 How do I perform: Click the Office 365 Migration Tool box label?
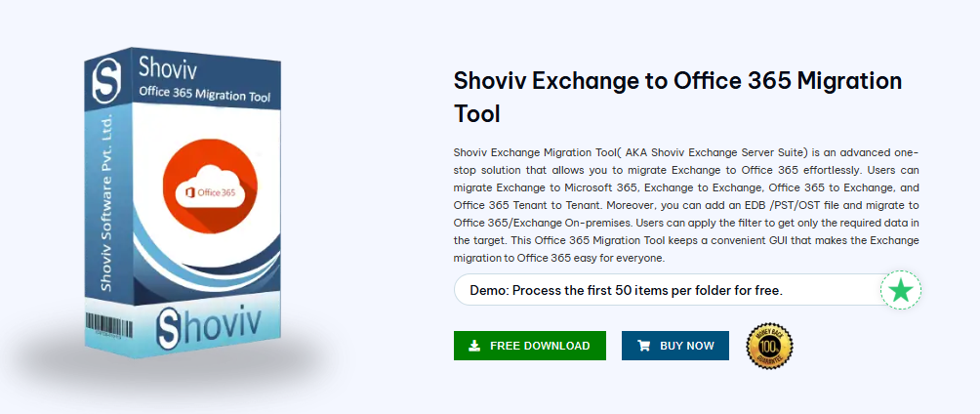(x=204, y=93)
